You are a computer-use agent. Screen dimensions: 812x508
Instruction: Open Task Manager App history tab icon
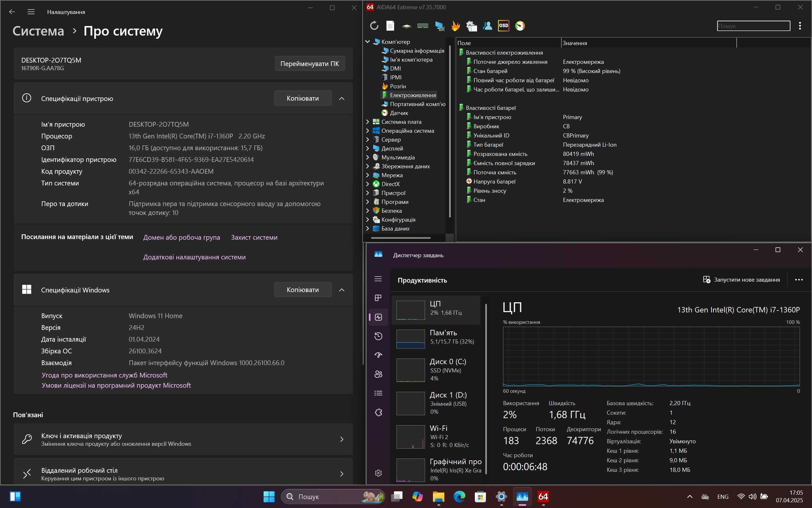pos(378,336)
